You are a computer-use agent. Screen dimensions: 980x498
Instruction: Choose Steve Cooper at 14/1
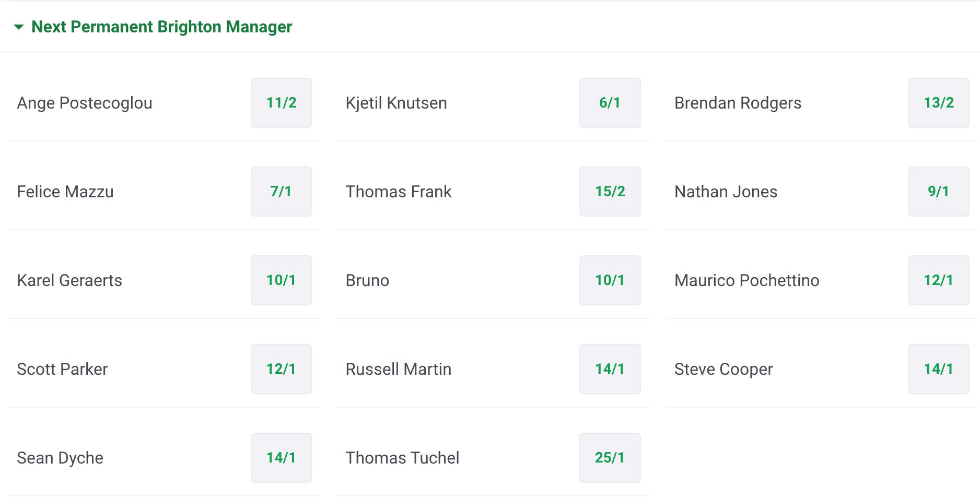tap(939, 369)
